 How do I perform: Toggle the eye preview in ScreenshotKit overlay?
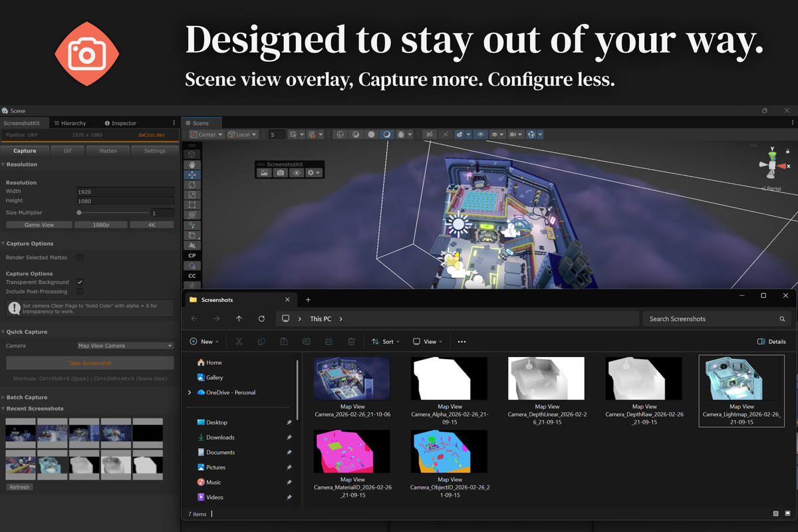pyautogui.click(x=297, y=173)
